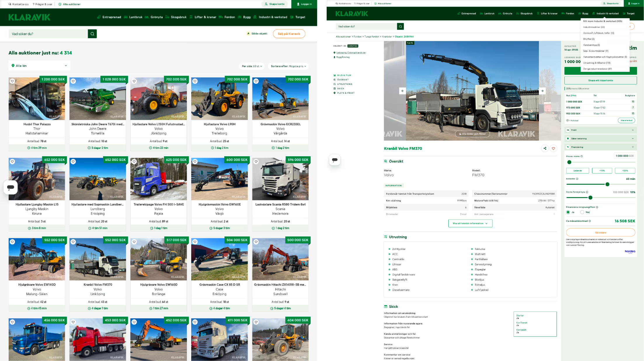Open Entreprenad category on the listing page nav

[109, 17]
